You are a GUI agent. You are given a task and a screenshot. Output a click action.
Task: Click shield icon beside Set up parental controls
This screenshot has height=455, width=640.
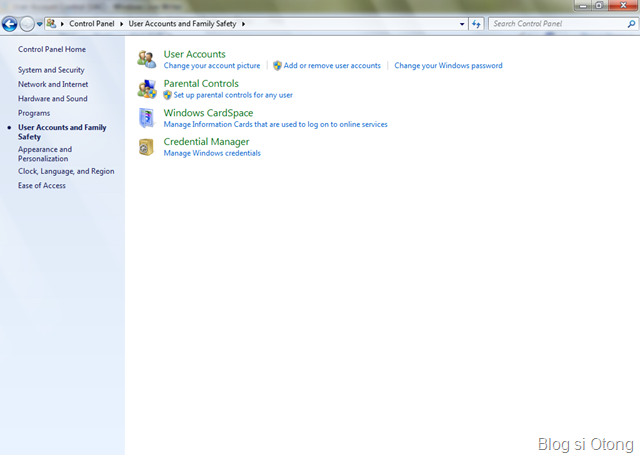tap(167, 95)
